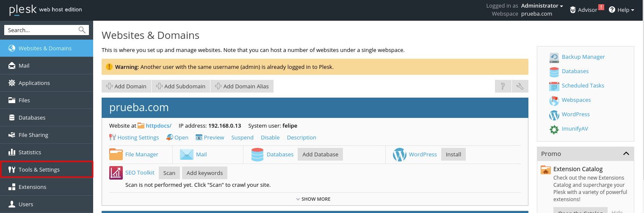Click the wrench settings icon button
This screenshot has width=644, height=213.
(x=520, y=86)
